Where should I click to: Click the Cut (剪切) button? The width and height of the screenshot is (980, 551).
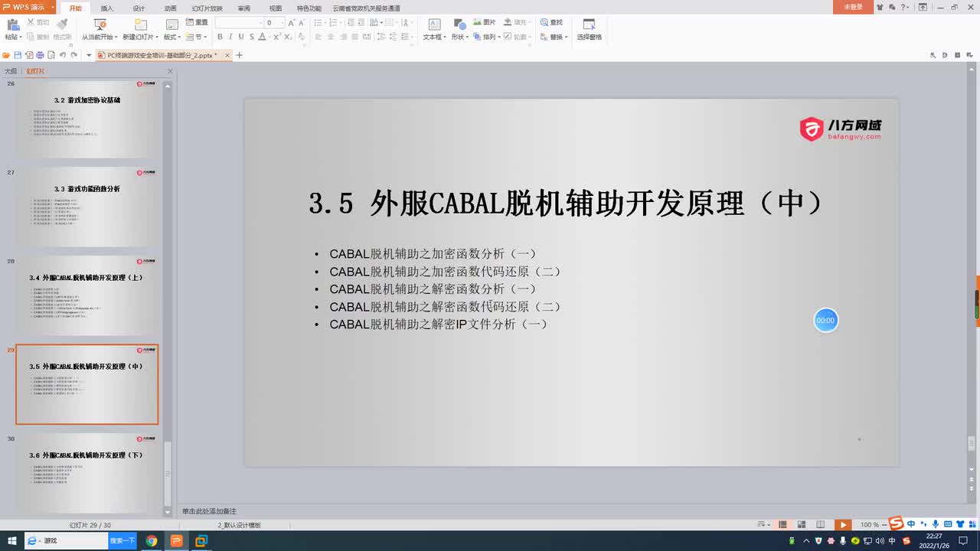39,23
